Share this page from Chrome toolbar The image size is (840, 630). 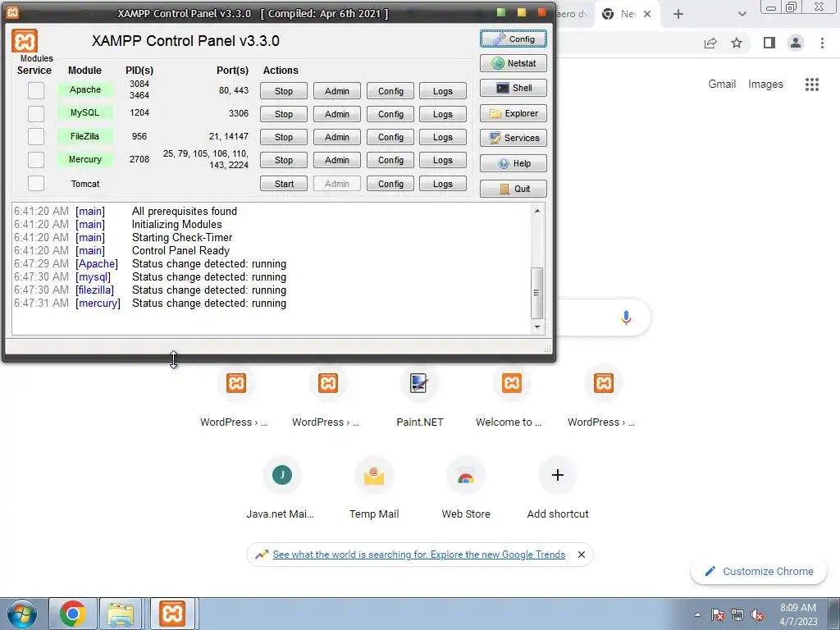(x=710, y=43)
